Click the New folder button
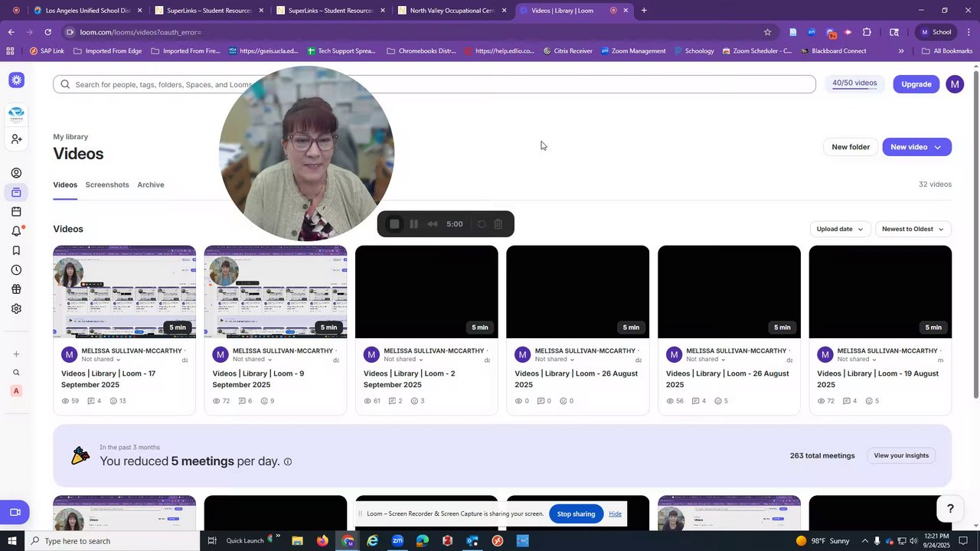This screenshot has width=980, height=551. 851,147
